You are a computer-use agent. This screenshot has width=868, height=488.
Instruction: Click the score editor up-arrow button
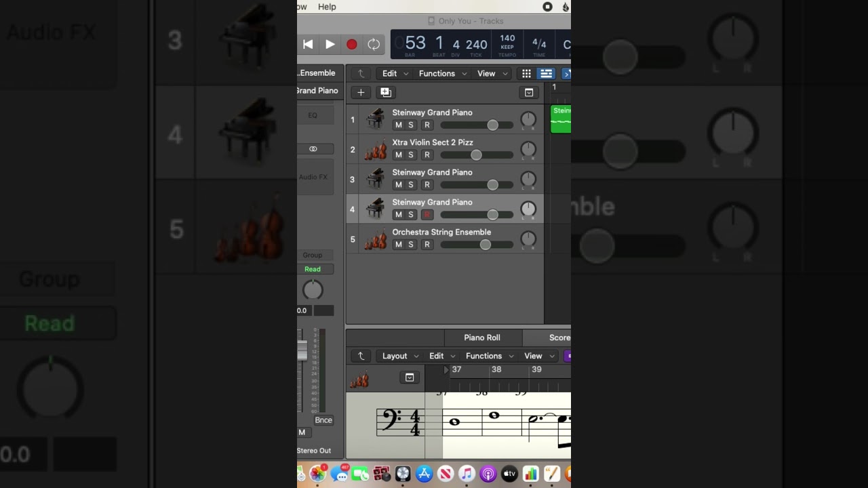(x=361, y=356)
